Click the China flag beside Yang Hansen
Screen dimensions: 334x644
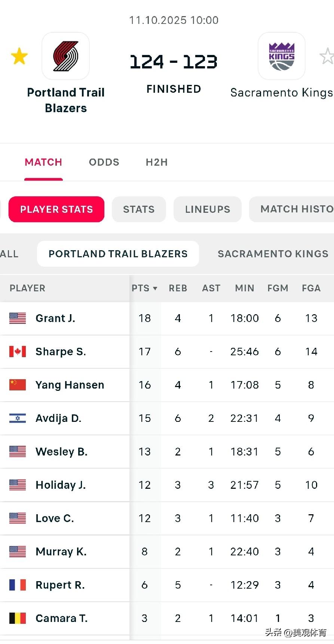coord(18,385)
